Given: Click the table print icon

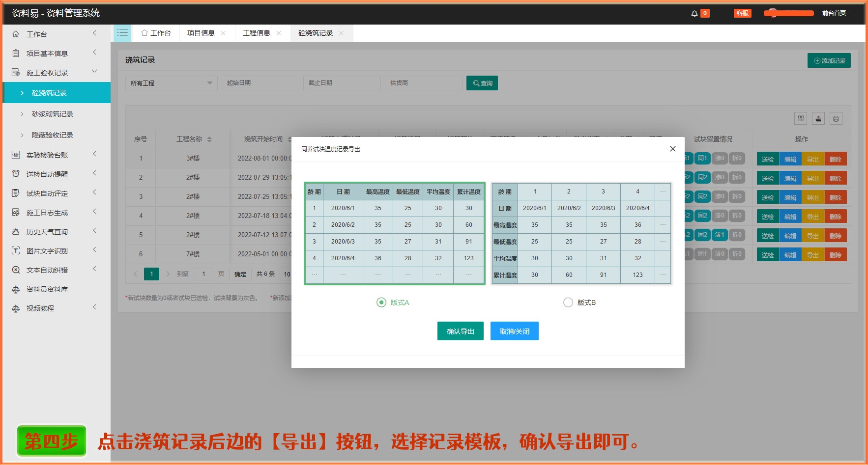Looking at the screenshot, I should pos(836,118).
